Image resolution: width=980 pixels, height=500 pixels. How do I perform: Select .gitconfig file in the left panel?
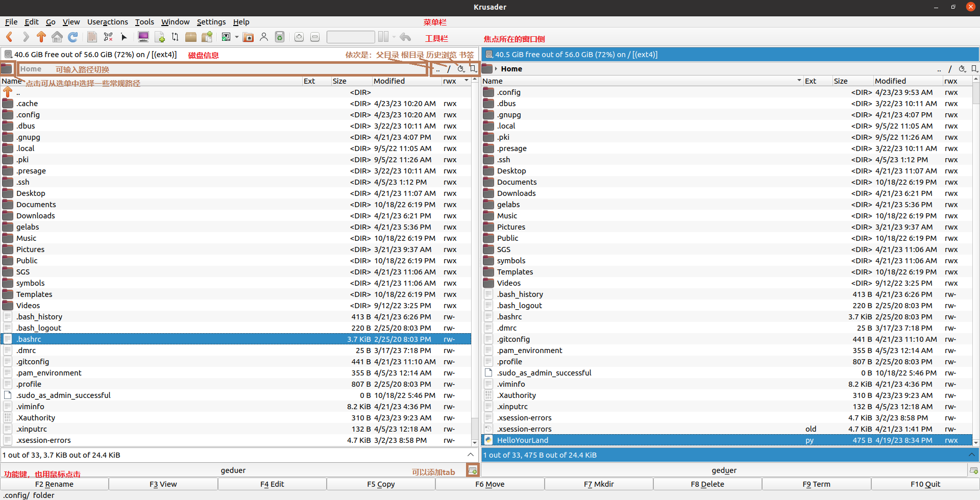236,362
